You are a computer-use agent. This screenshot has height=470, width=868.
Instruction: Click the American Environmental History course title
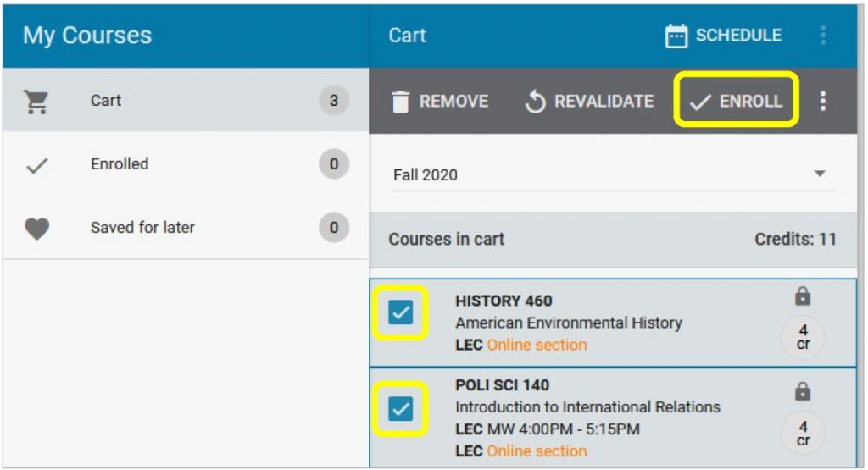click(x=569, y=323)
